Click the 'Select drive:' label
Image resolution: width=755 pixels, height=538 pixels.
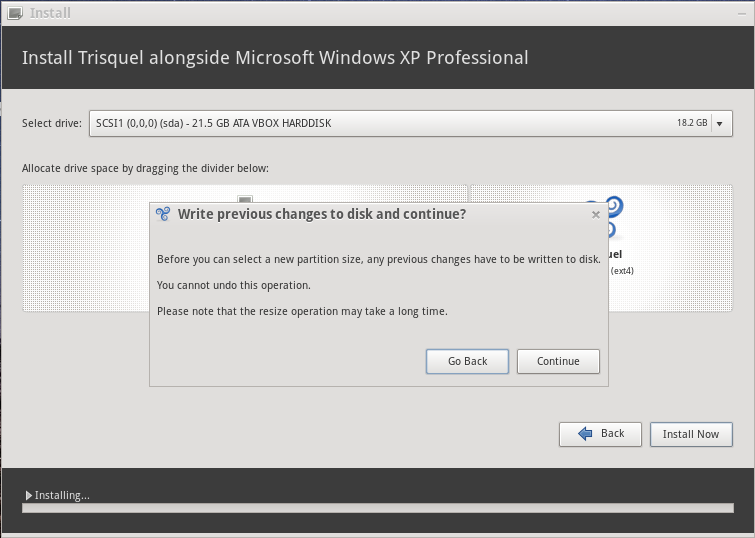52,123
